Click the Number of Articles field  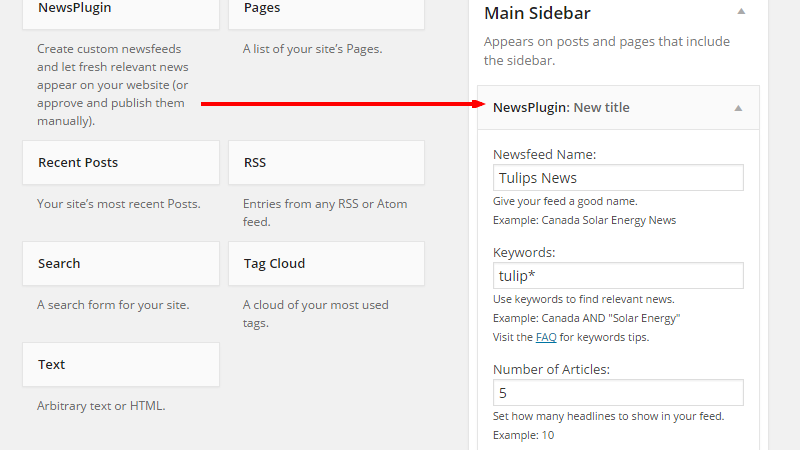[x=618, y=392]
